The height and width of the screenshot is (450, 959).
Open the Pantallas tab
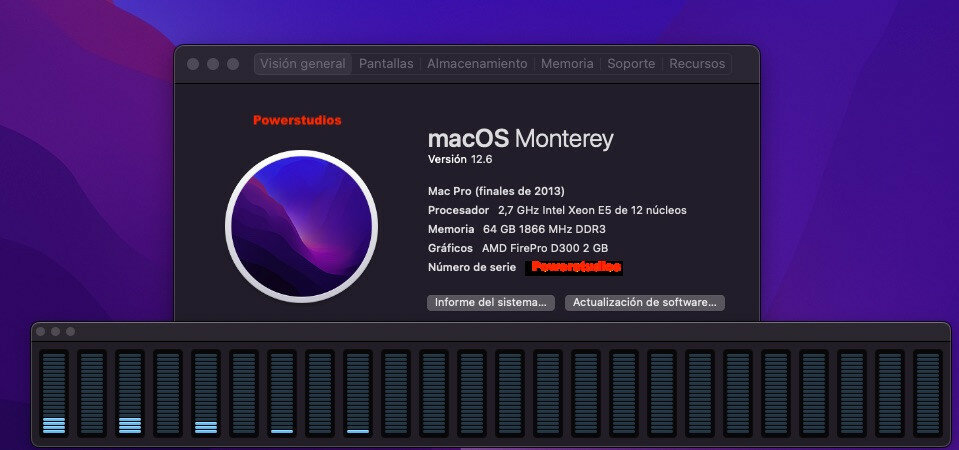386,64
